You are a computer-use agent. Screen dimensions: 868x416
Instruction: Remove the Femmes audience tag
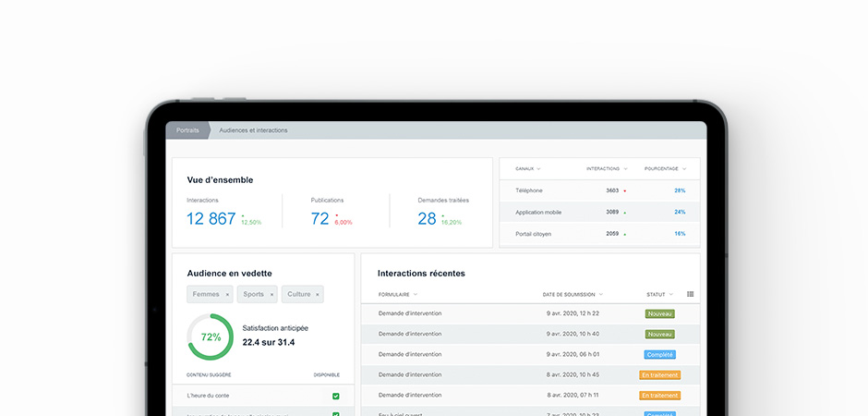click(227, 295)
